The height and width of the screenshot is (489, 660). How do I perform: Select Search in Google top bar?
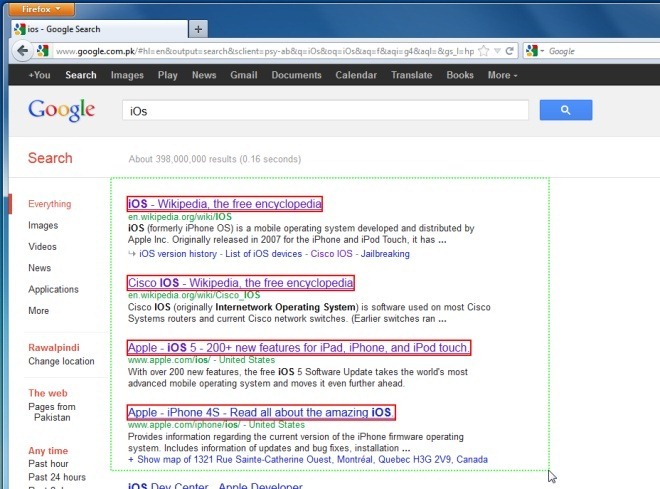click(81, 75)
